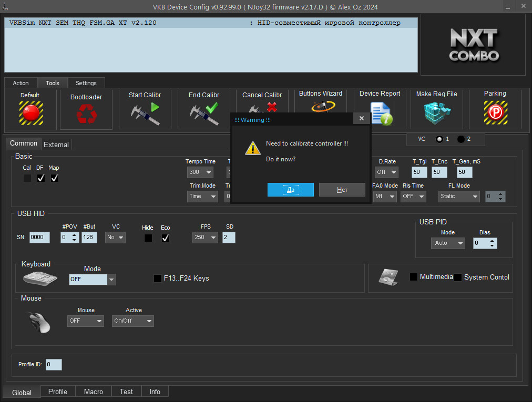Increase the USB PID Bias stepper
Viewport: 532px width, 402px height.
coord(492,241)
